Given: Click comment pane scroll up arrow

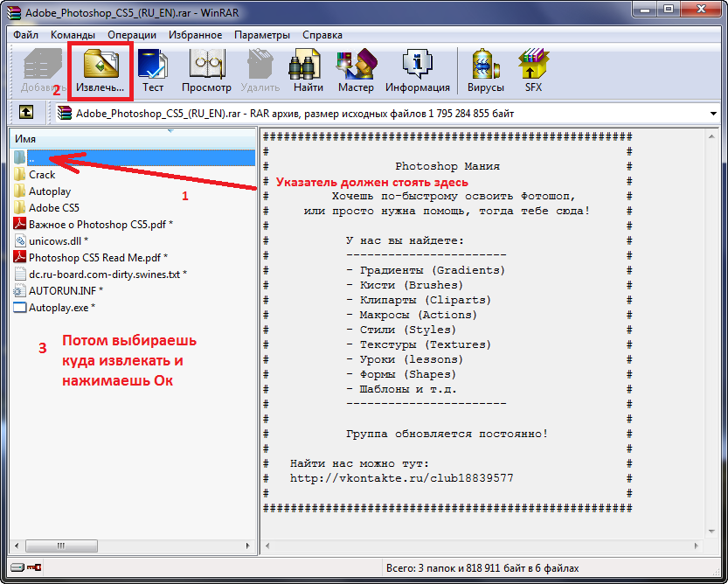Looking at the screenshot, I should tap(711, 136).
